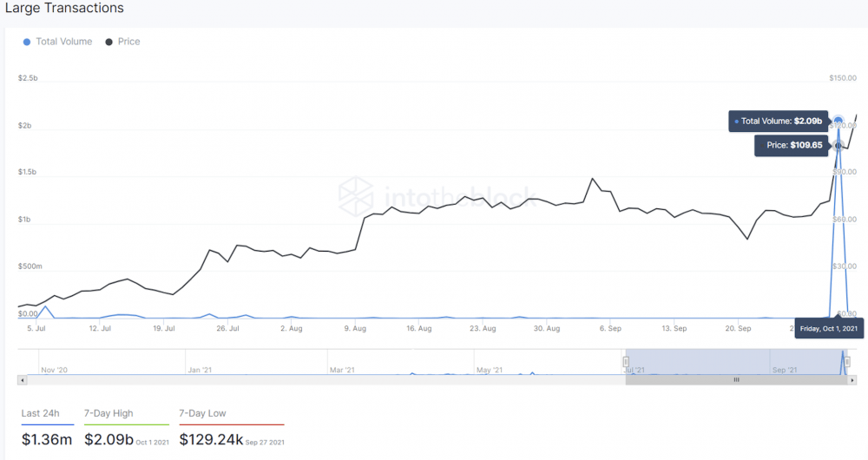Click the Price $109.65 tooltip
The height and width of the screenshot is (460, 868).
click(791, 145)
